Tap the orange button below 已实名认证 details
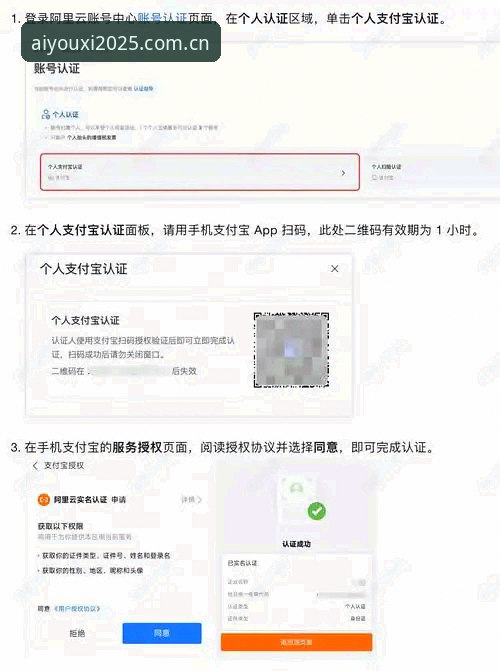The width and height of the screenshot is (500, 671). [x=297, y=642]
